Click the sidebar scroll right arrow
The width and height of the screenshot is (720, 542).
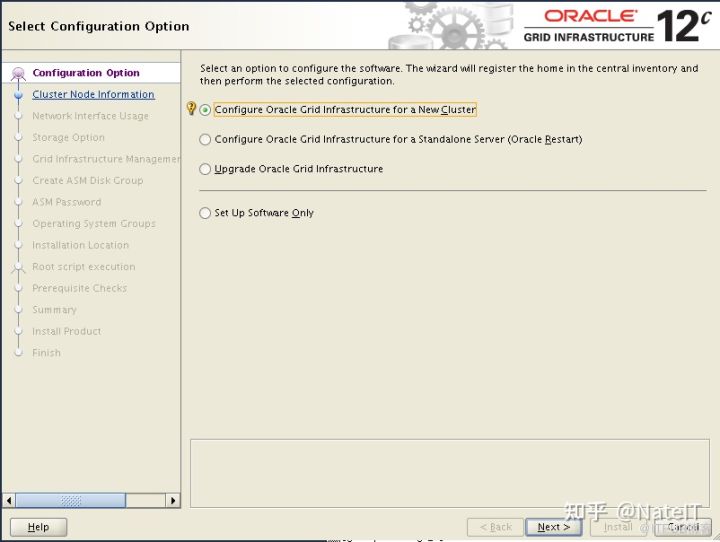click(173, 500)
